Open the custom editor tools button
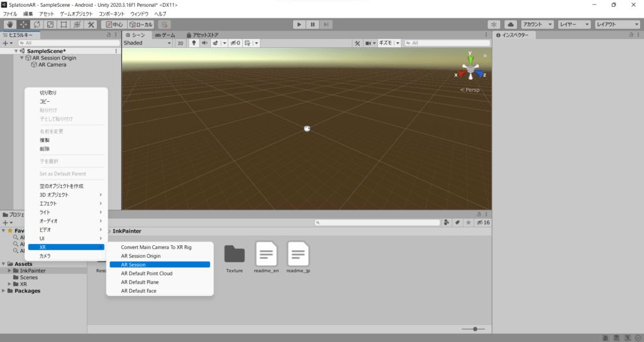This screenshot has width=644, height=342. (91, 25)
